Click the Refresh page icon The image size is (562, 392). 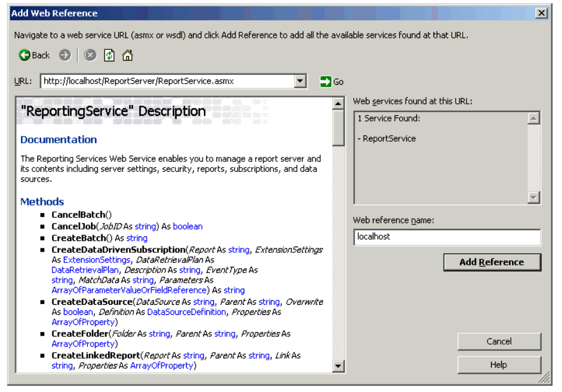coord(108,55)
